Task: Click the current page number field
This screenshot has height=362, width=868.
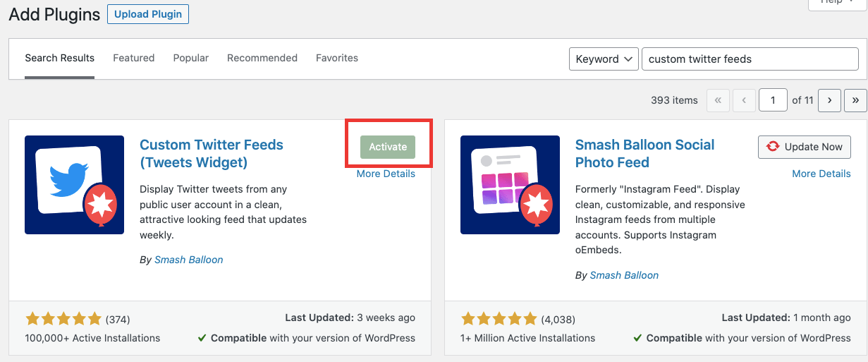Action: [773, 100]
